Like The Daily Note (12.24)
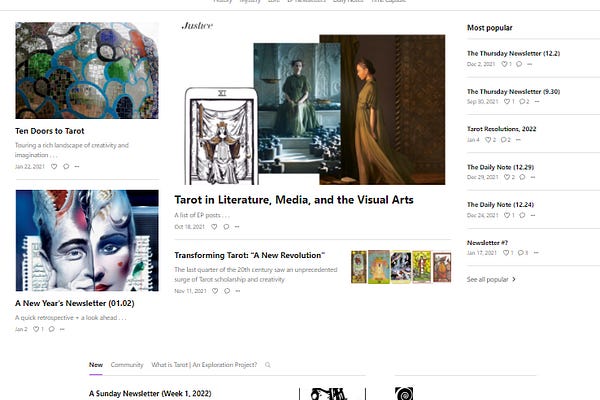This screenshot has width=600, height=400. [x=509, y=215]
